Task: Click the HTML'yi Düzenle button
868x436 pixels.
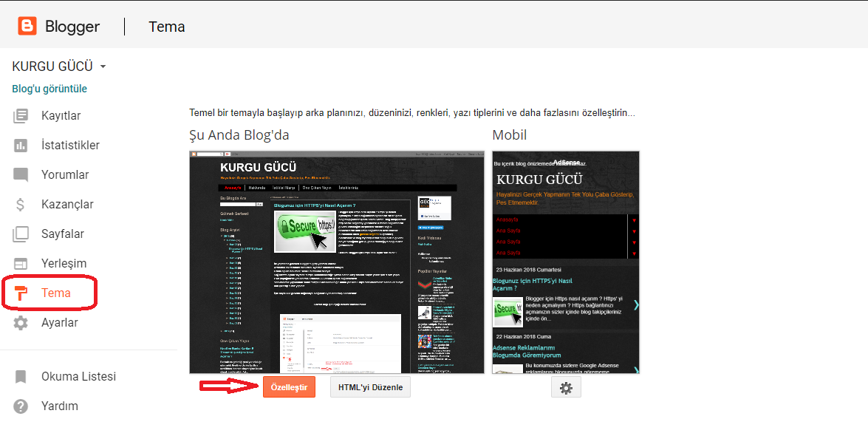Action: click(x=370, y=387)
